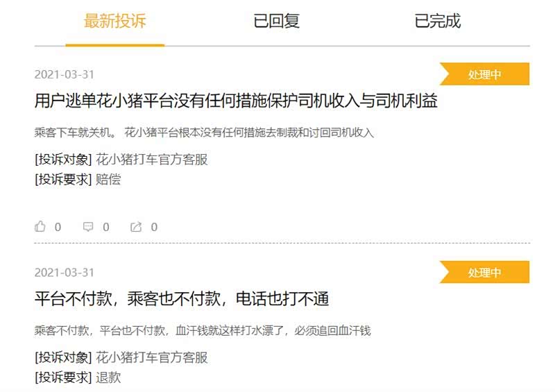
Task: Click the comment count beside comment icon
Action: point(106,227)
